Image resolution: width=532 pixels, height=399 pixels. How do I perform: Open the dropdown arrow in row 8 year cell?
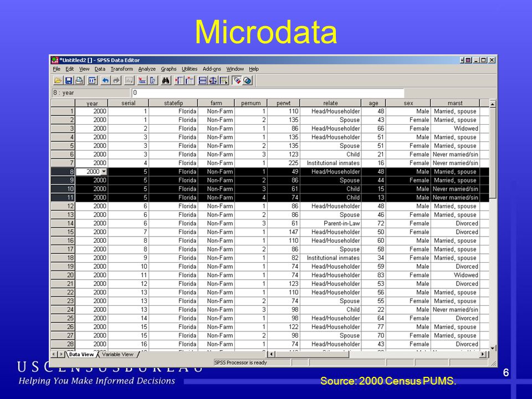pyautogui.click(x=104, y=172)
